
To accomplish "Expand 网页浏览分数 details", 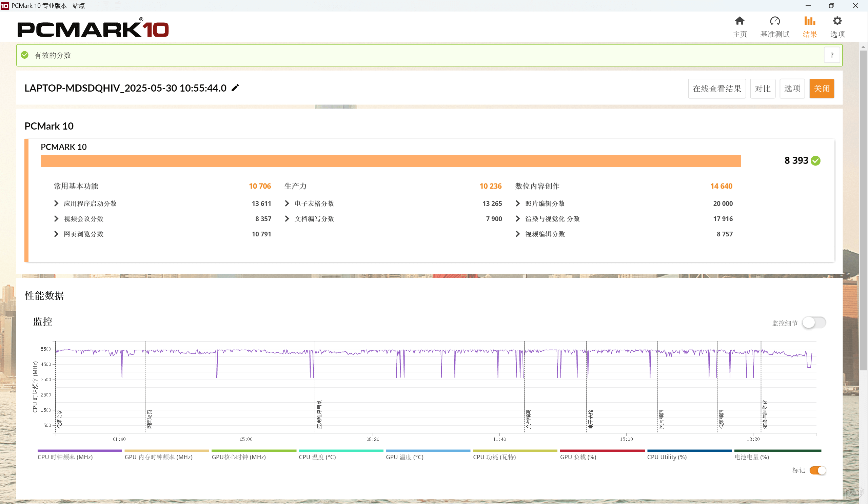I will [56, 234].
